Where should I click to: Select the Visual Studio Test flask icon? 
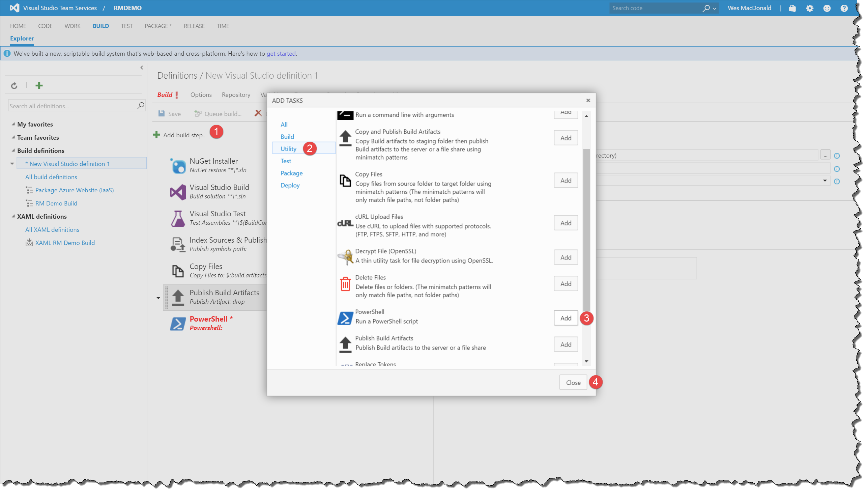click(x=178, y=218)
